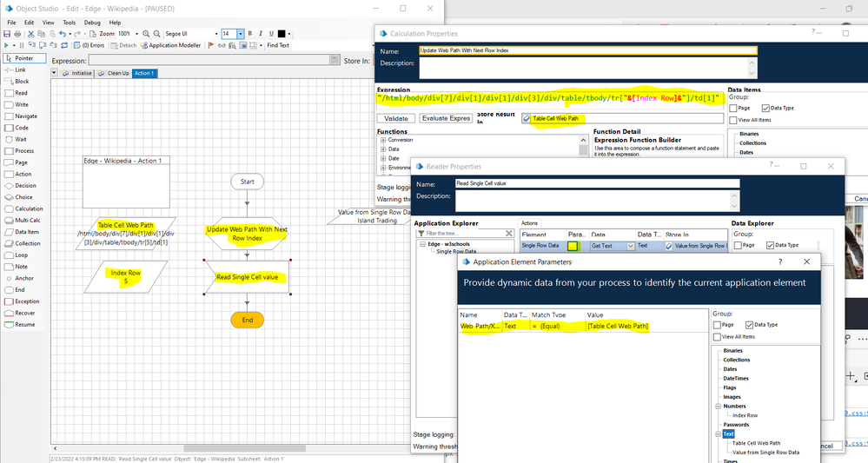Open the black font color swatch
Screen dimensions: 868x463
click(282, 34)
